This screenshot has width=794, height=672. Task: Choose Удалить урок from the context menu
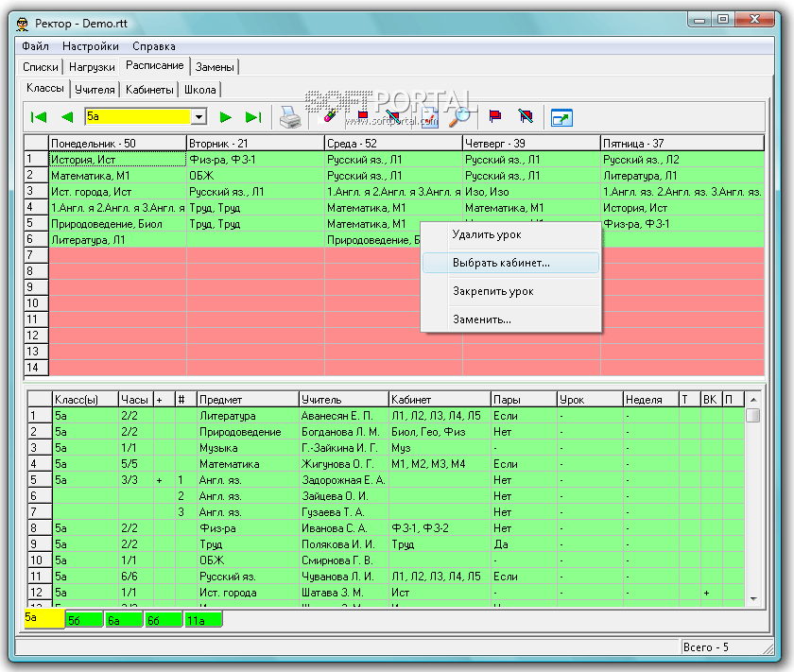[511, 234]
